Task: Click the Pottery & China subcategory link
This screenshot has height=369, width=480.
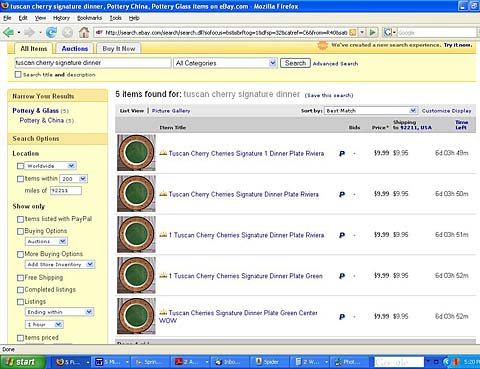Action: [42, 120]
